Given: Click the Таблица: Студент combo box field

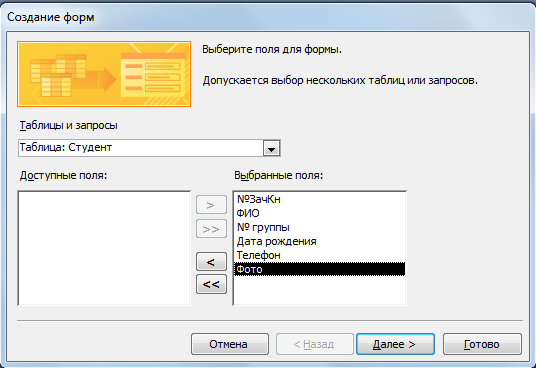Looking at the screenshot, I should 149,148.
